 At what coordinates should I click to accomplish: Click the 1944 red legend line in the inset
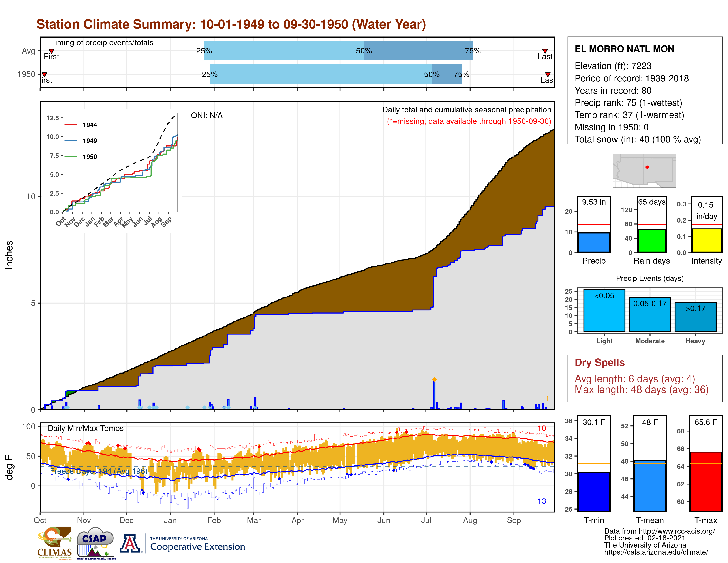tap(71, 125)
